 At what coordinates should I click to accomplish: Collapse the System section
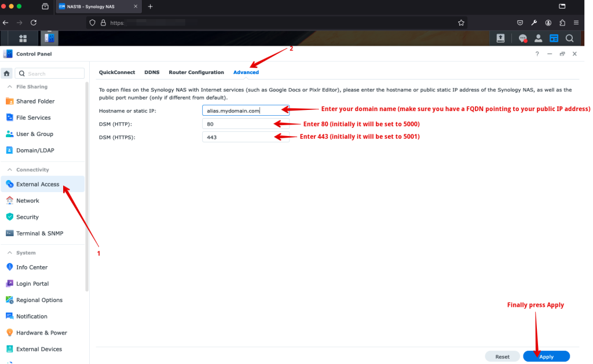(x=10, y=252)
